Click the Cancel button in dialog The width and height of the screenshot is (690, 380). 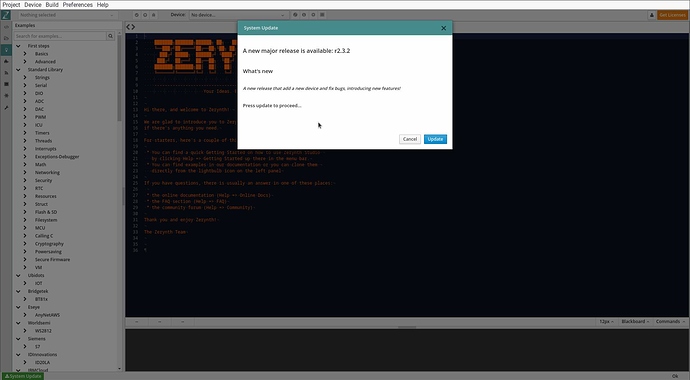tap(410, 139)
